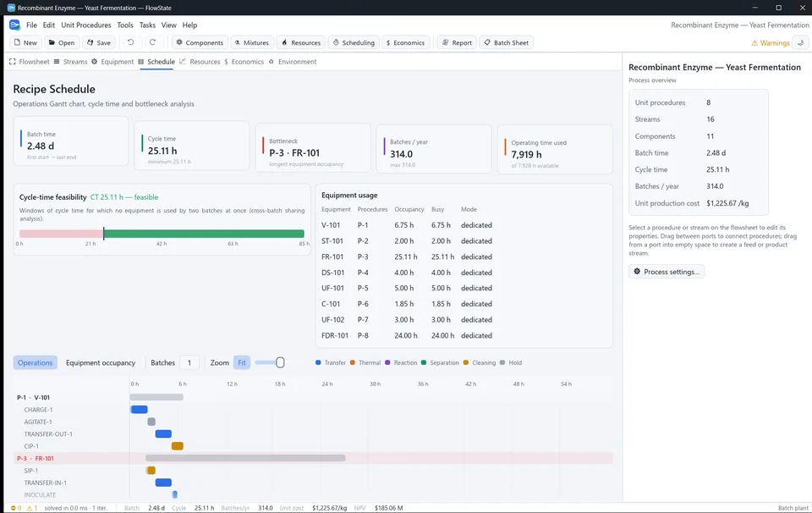
Task: Open the Tasks menu
Action: coord(147,25)
